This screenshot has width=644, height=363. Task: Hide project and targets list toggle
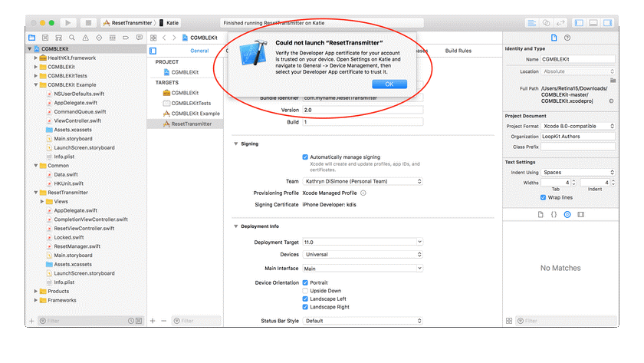[153, 51]
